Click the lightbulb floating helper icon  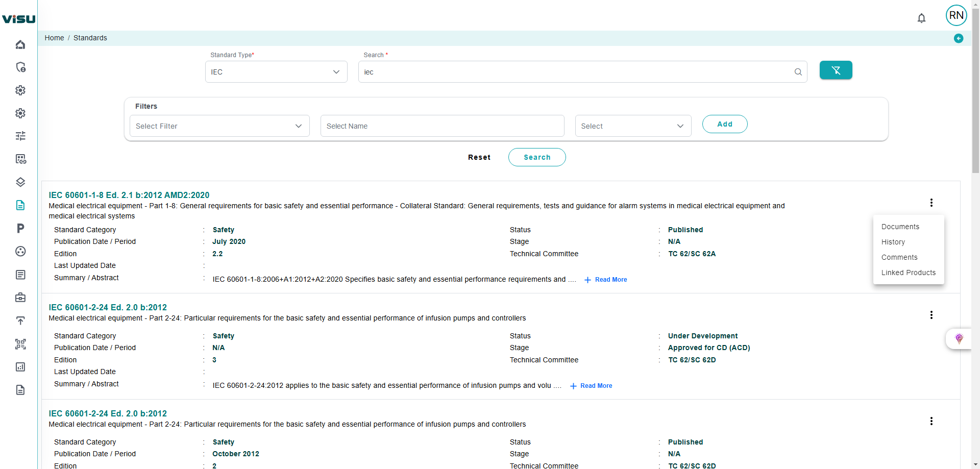(959, 339)
